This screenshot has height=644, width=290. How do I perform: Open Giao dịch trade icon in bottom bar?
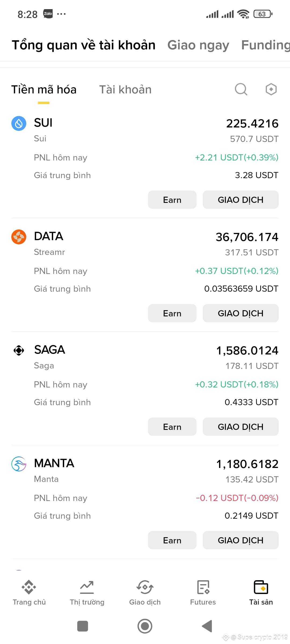click(x=145, y=587)
